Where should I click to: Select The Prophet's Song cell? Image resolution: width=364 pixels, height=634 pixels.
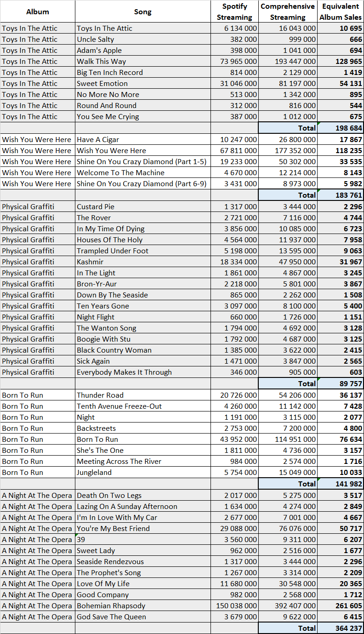(142, 572)
